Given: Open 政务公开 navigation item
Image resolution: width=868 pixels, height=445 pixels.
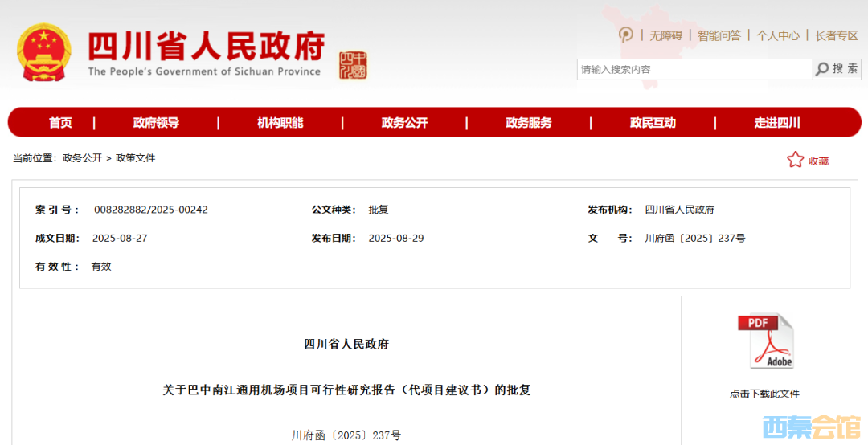Looking at the screenshot, I should 404,123.
